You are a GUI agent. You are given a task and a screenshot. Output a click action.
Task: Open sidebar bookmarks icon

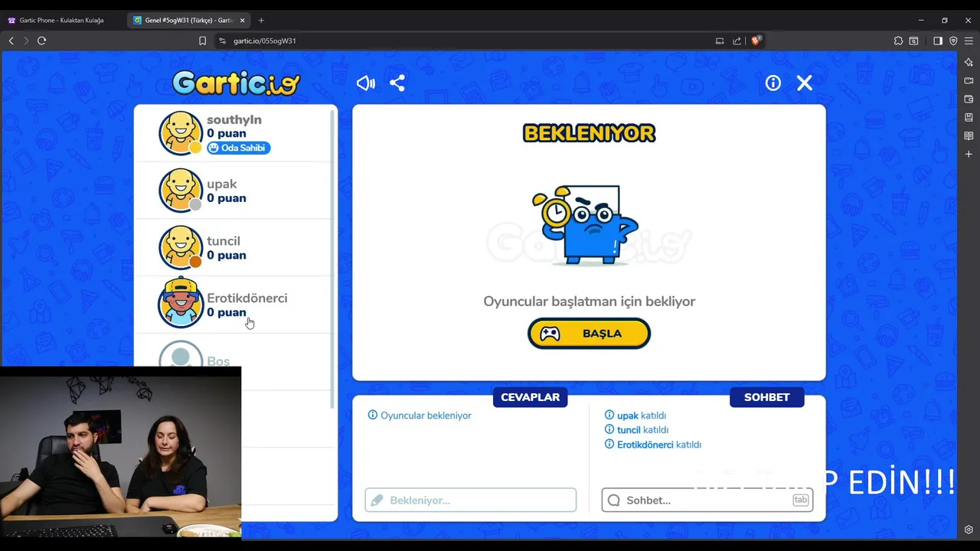969,117
